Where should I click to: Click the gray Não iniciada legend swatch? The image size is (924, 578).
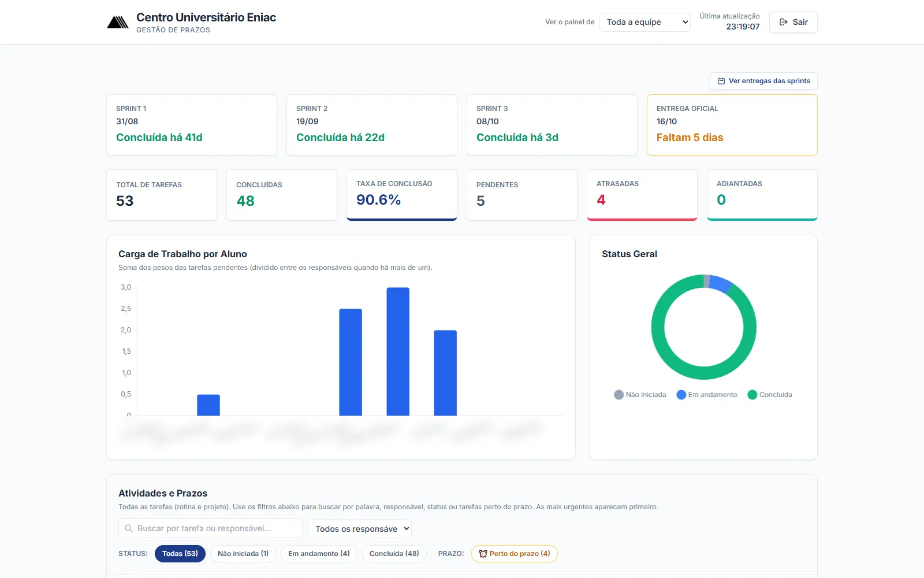(619, 395)
